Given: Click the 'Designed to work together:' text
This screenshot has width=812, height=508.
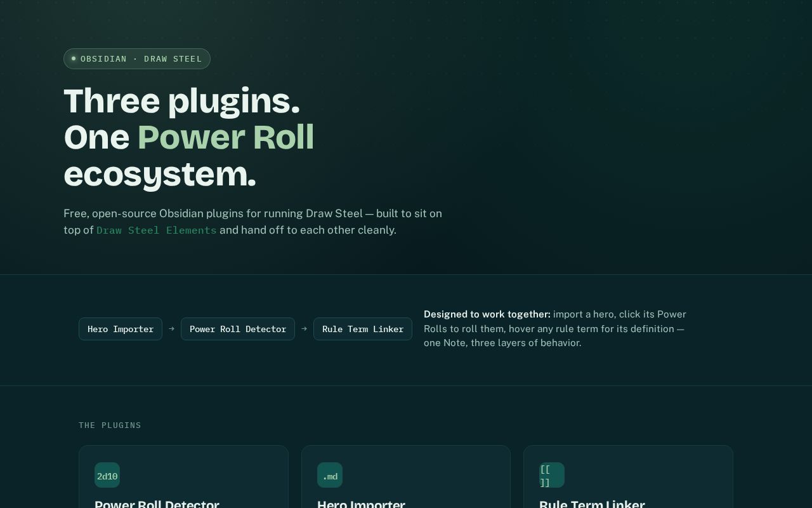Looking at the screenshot, I should coord(487,314).
